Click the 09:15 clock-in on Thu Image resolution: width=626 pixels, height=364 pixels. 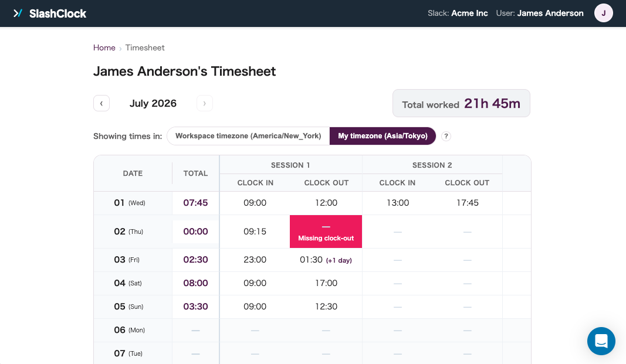pyautogui.click(x=255, y=232)
